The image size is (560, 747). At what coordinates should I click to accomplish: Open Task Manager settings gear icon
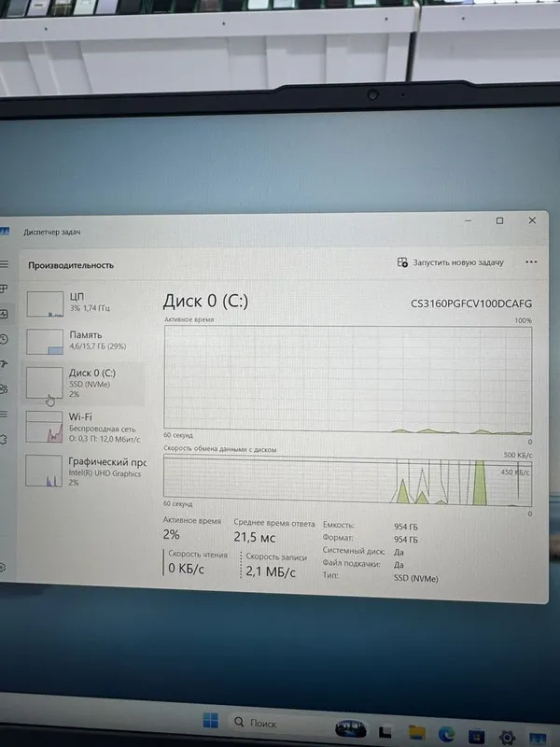(x=3, y=568)
